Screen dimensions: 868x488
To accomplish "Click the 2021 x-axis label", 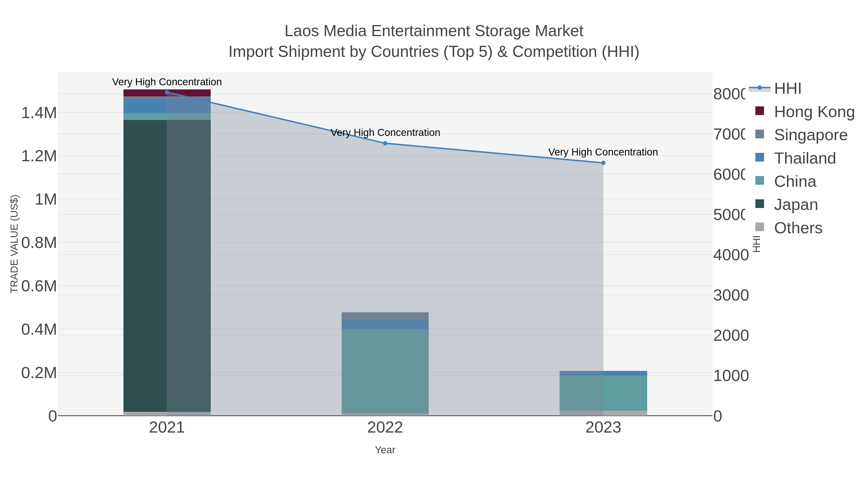I will tap(167, 427).
